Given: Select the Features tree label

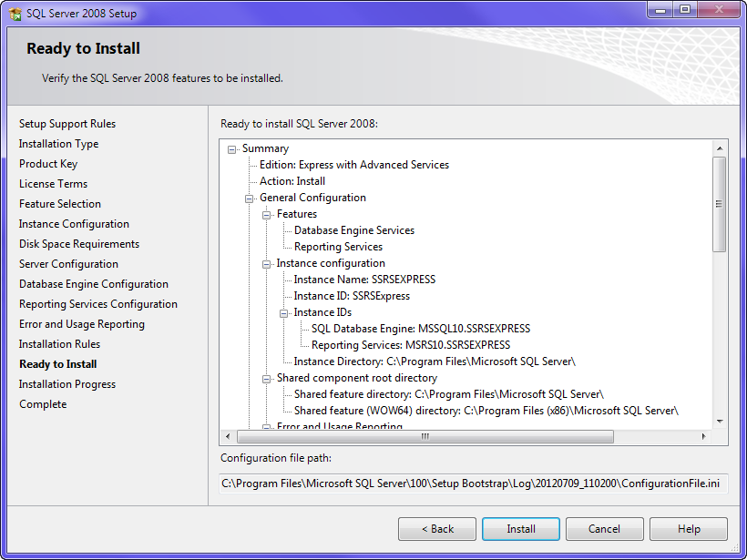Looking at the screenshot, I should point(297,214).
